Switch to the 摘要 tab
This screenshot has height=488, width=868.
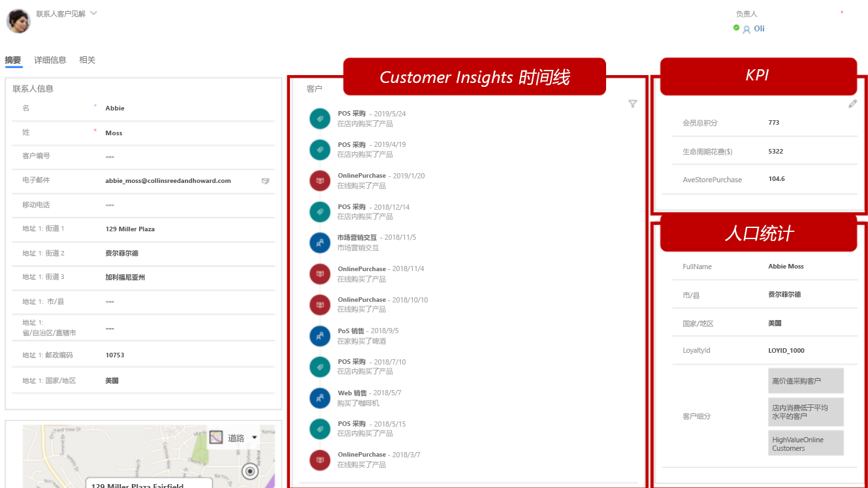[13, 60]
